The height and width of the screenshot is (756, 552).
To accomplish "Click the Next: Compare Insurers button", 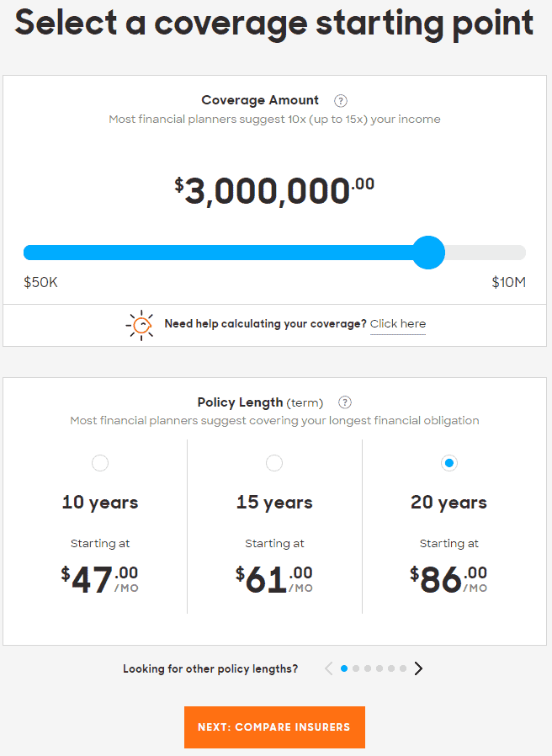I will (x=275, y=727).
